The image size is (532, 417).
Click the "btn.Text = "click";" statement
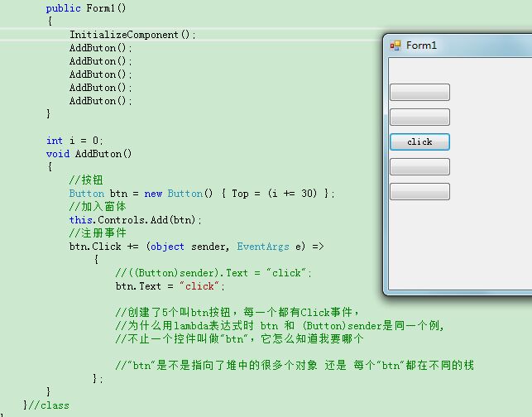tap(170, 286)
